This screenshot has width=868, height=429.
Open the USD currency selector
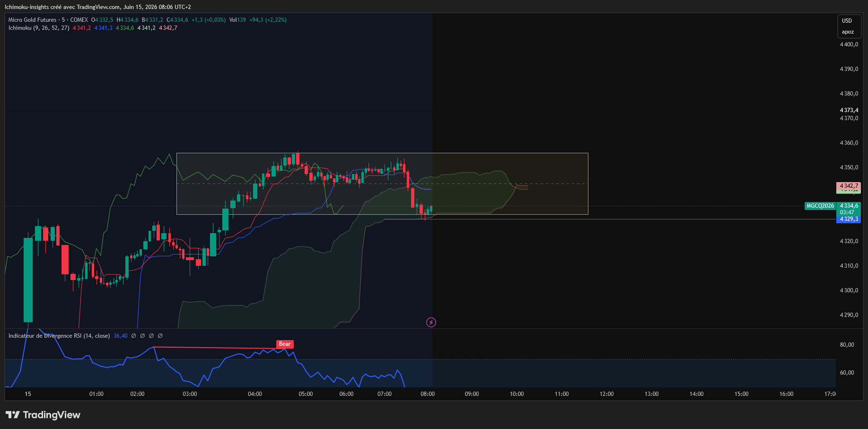[x=847, y=21]
